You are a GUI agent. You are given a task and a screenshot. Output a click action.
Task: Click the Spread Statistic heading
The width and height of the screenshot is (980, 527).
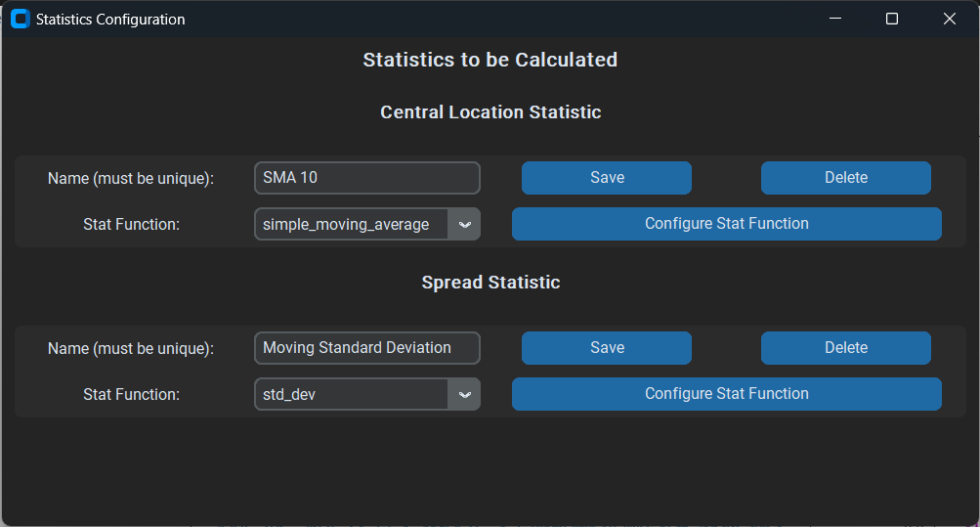point(490,282)
